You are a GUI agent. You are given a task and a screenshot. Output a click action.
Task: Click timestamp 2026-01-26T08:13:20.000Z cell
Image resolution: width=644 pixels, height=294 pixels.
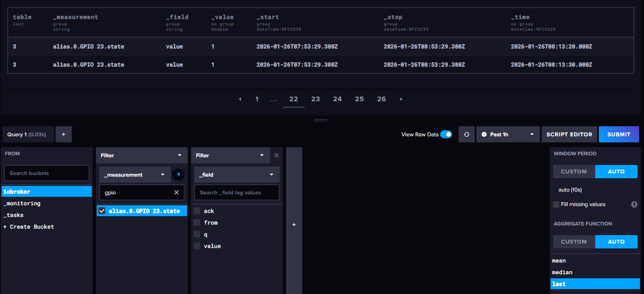pyautogui.click(x=552, y=46)
